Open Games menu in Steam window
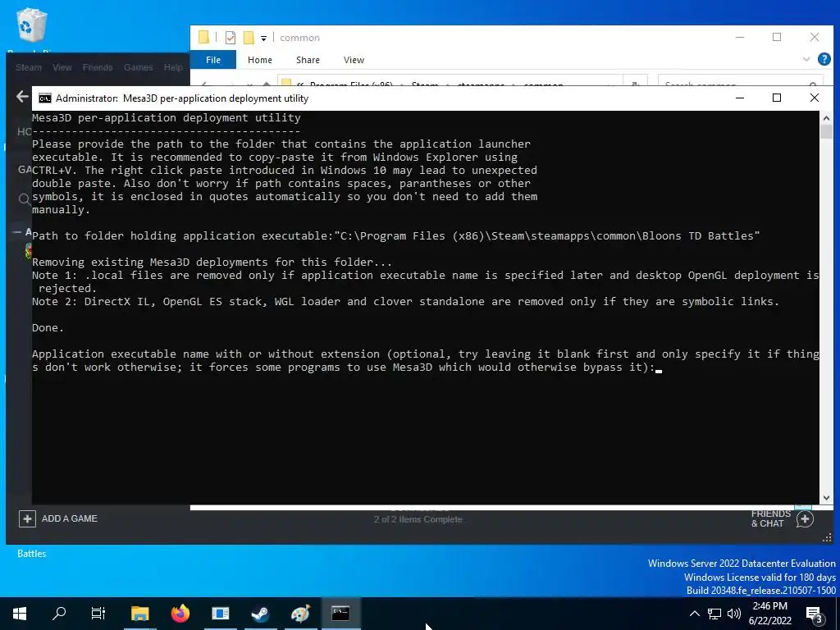The image size is (840, 630). click(x=138, y=67)
